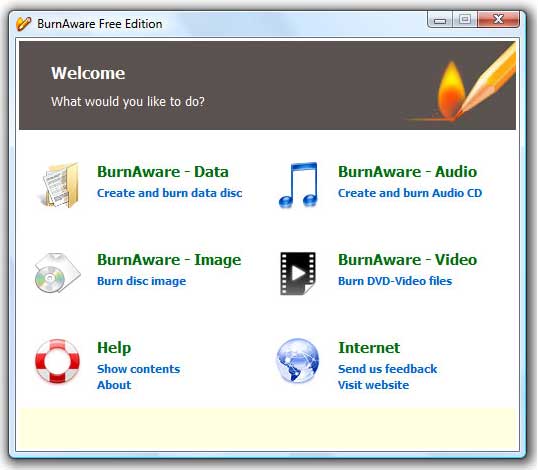538x470 pixels.
Task: Open Visit website link
Action: click(374, 385)
